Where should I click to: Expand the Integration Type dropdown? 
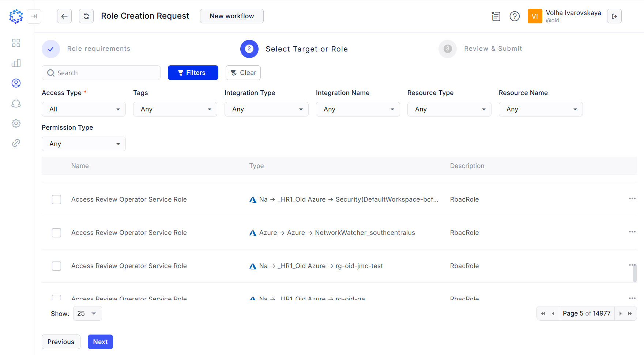point(267,109)
